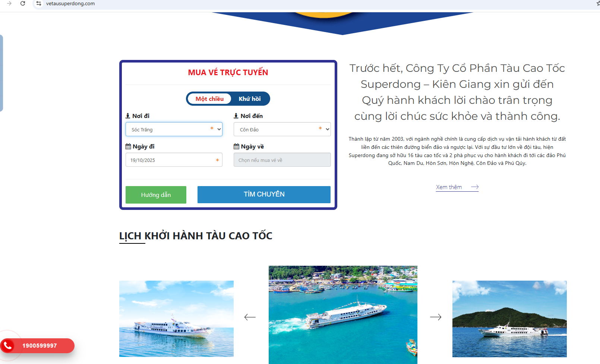Click calendar icon beside Ngày về
The height and width of the screenshot is (364, 600).
[236, 146]
